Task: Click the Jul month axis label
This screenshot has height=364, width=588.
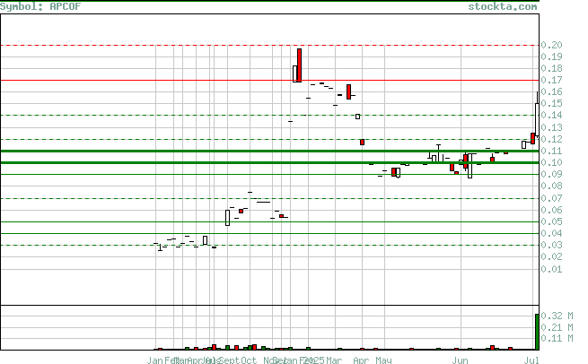Action: point(531,360)
